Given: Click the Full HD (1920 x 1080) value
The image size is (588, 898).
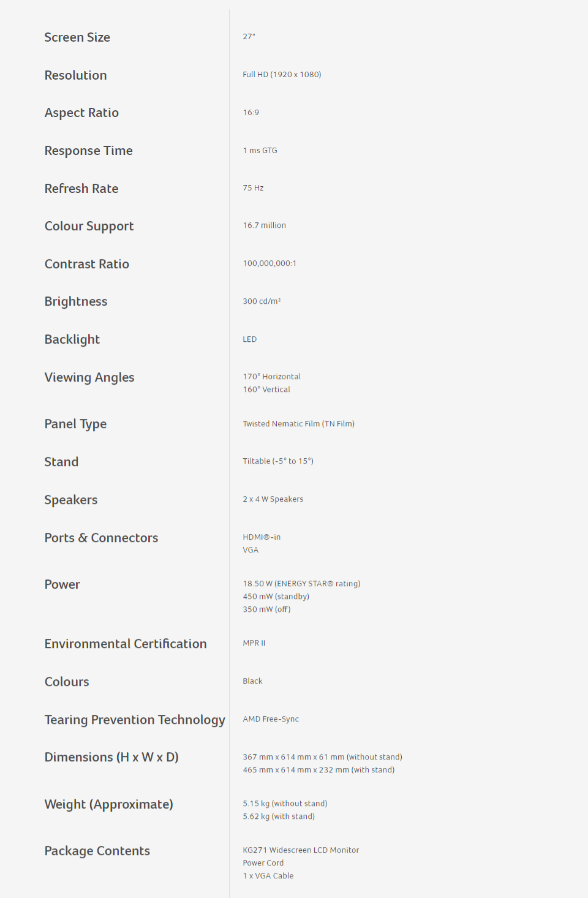Looking at the screenshot, I should (282, 75).
